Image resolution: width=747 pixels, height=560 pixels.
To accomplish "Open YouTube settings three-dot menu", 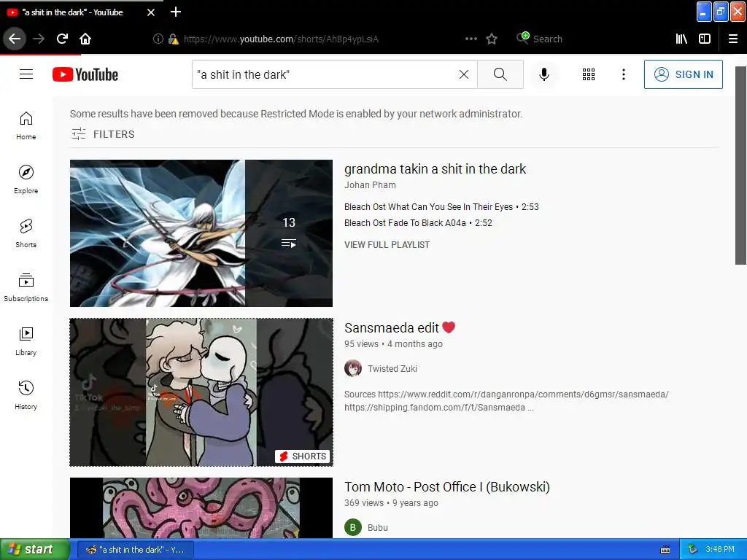I will [x=624, y=74].
